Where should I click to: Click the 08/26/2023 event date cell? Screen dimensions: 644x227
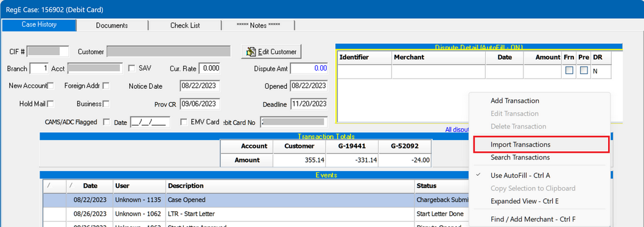(89, 214)
